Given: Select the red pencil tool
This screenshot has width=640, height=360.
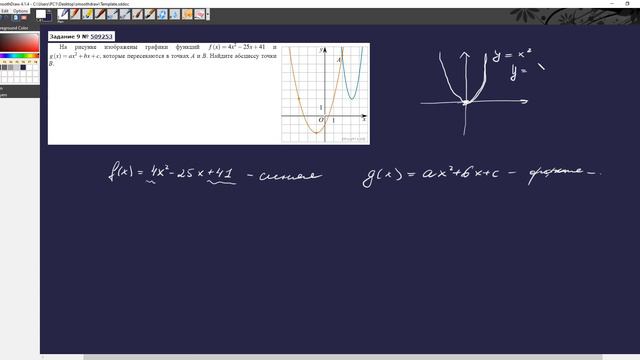Looking at the screenshot, I should click(75, 15).
